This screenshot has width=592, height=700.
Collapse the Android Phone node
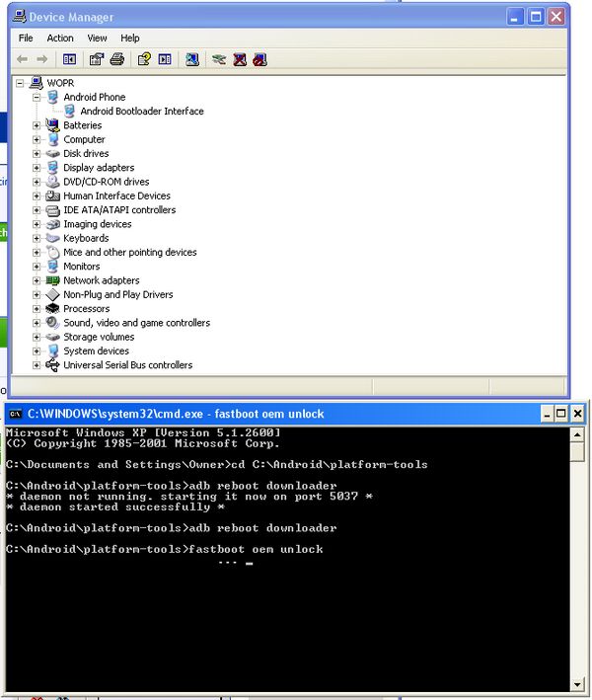tap(37, 97)
